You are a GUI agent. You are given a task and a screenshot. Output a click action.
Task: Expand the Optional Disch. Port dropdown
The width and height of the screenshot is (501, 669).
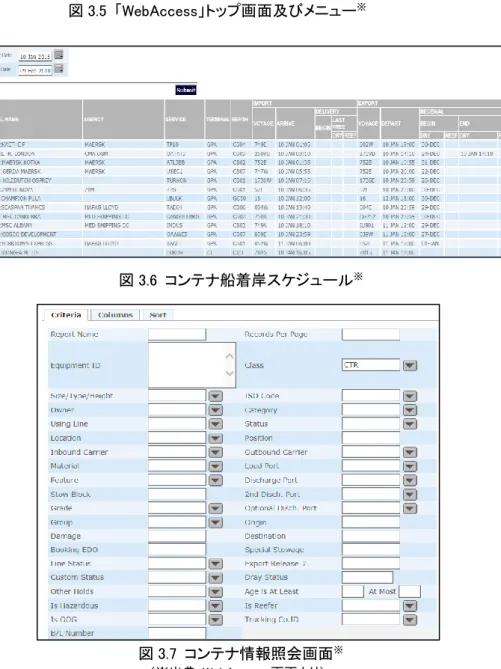point(410,509)
